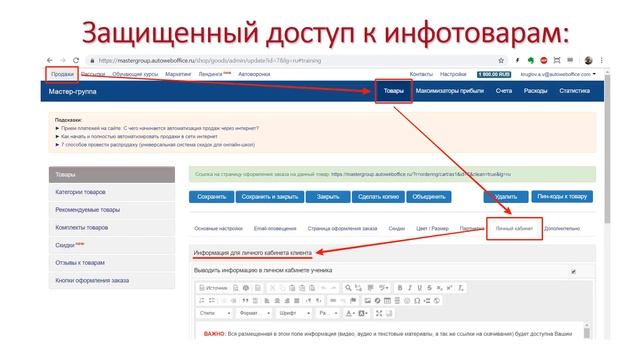Reload the page with the refresh icon

point(76,60)
